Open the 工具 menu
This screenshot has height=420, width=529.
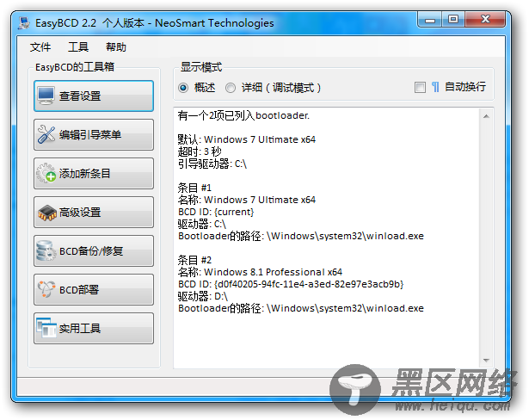coord(78,47)
